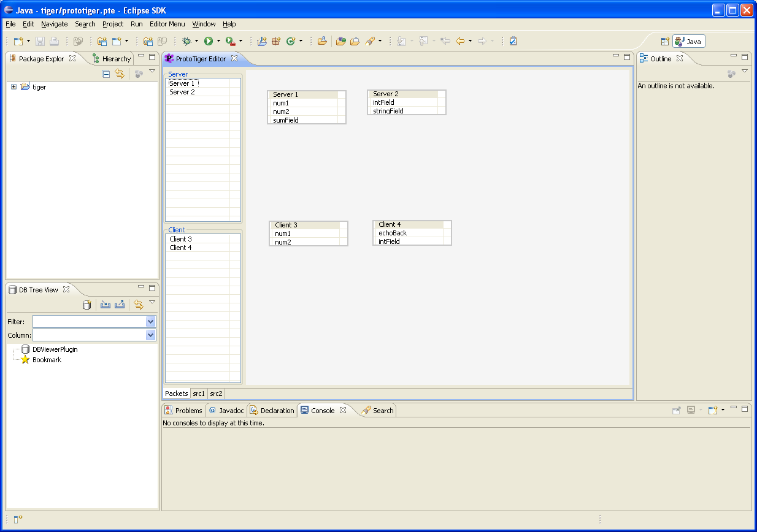Toggle Link with Editor in Package Explorer
The height and width of the screenshot is (532, 757).
(x=120, y=74)
